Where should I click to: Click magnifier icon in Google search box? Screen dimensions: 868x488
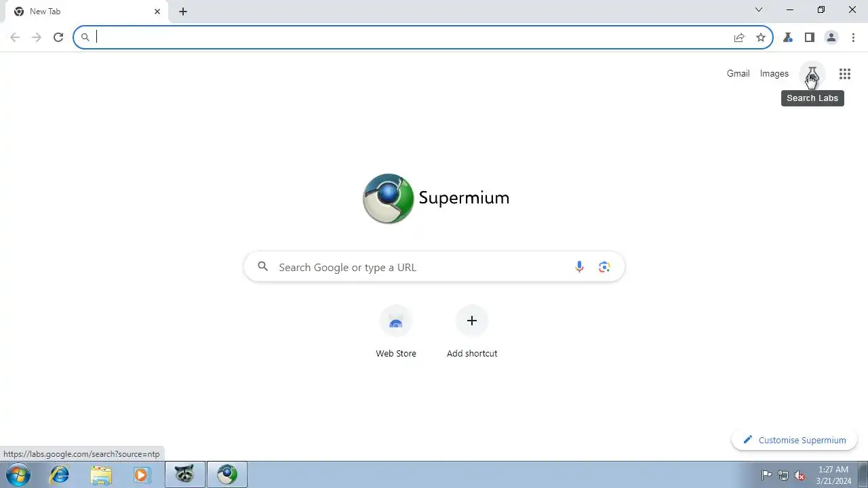[263, 267]
